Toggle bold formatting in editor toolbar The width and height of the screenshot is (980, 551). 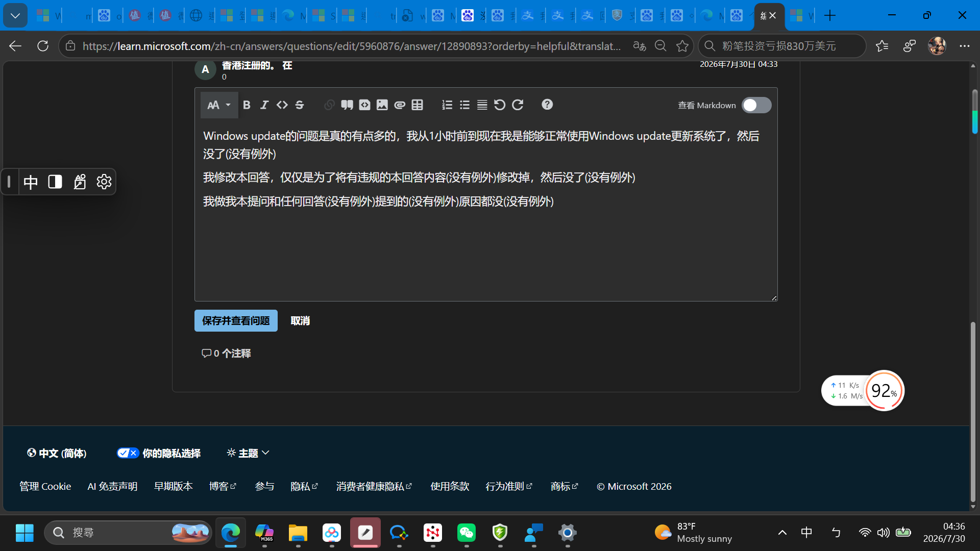247,105
